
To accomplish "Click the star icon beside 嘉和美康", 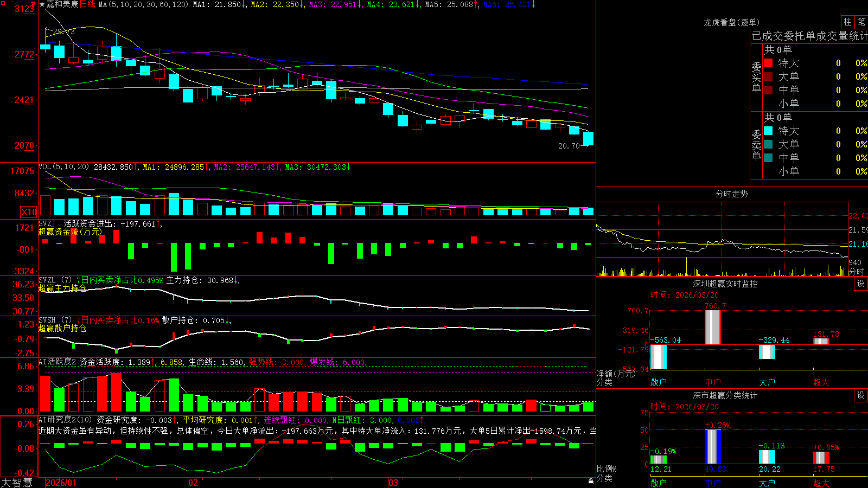I will coord(42,4).
